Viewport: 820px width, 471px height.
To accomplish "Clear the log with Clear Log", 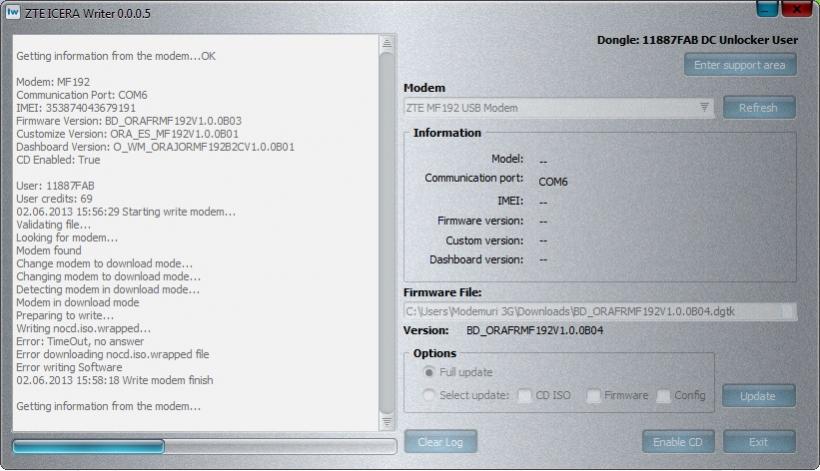I will [x=440, y=442].
